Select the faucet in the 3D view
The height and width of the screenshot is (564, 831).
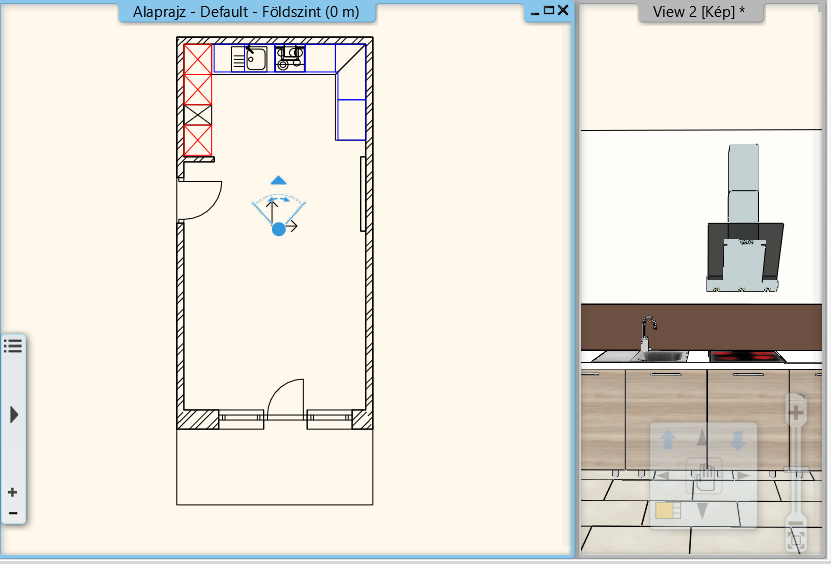(647, 333)
